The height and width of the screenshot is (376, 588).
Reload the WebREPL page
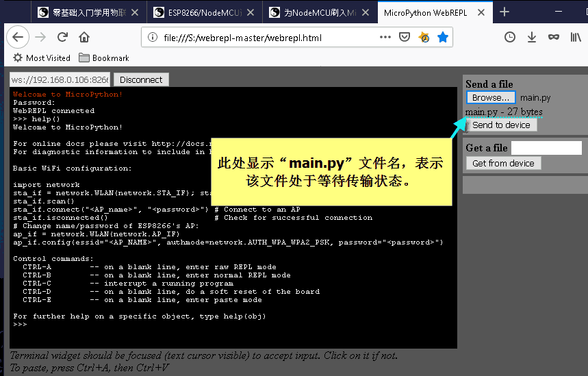tap(62, 37)
